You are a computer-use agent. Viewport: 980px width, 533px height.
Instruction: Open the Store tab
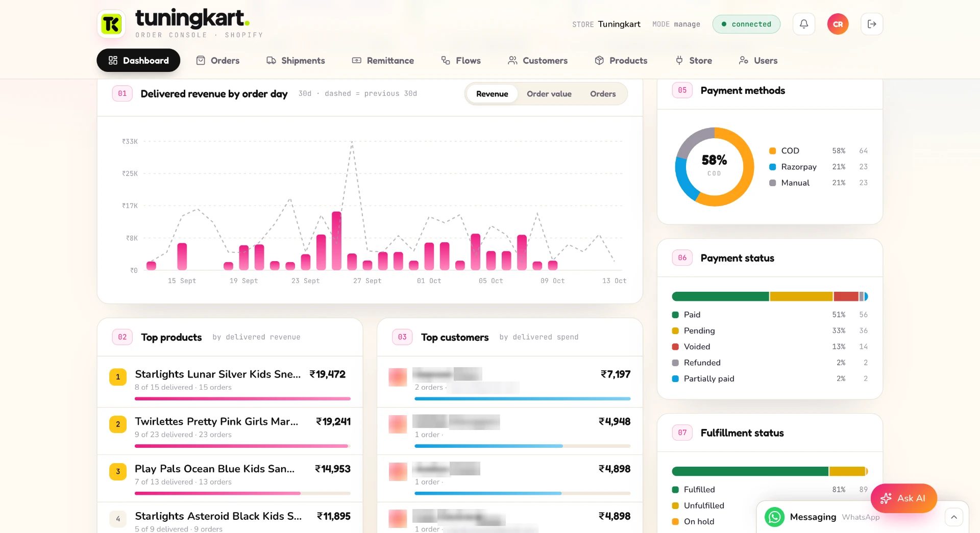click(x=694, y=60)
